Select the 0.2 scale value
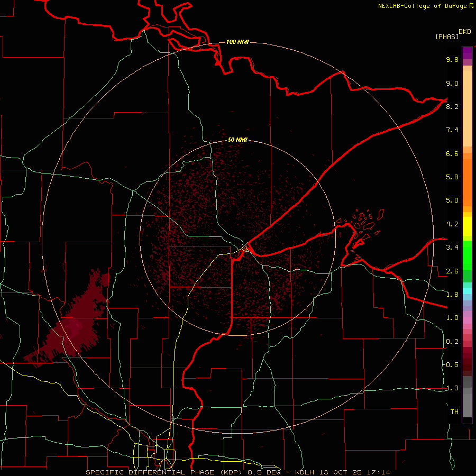The height and width of the screenshot is (476, 476). [452, 342]
